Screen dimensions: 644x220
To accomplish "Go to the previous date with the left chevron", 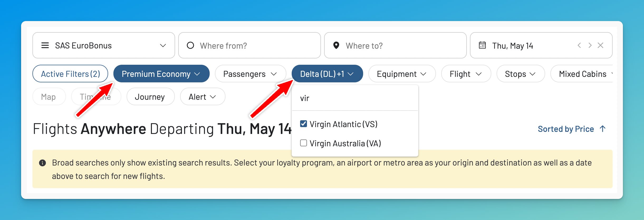I will pos(579,45).
